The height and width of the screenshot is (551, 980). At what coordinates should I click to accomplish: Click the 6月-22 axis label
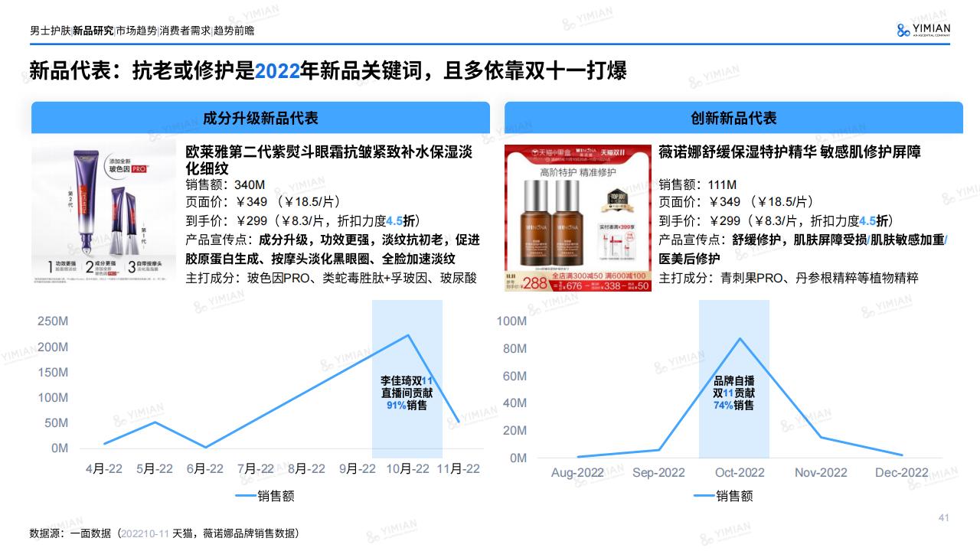tap(204, 468)
